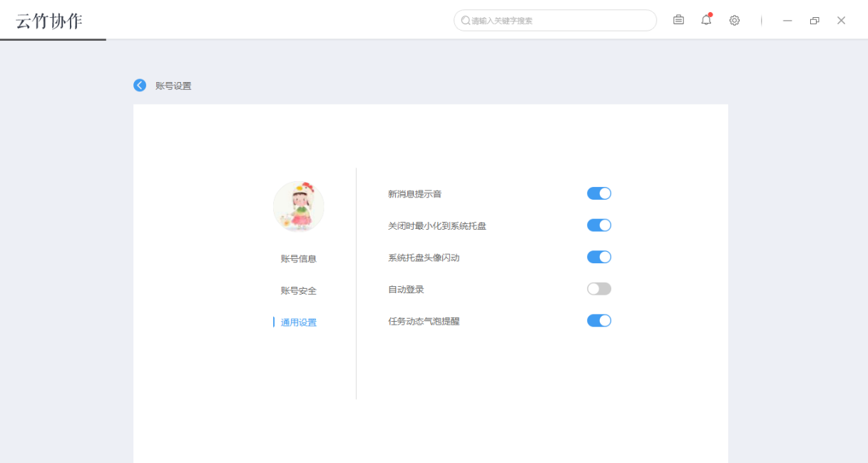Open the settings gear icon

coord(734,20)
